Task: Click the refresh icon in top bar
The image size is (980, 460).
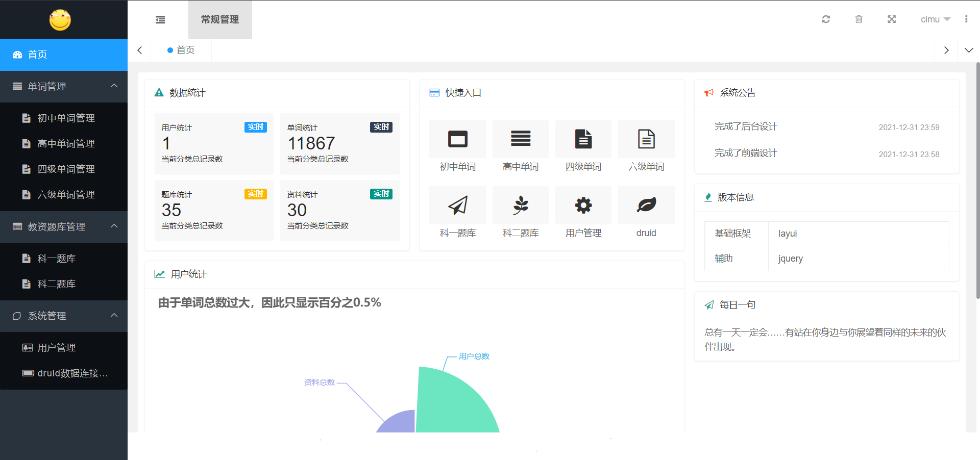Action: point(826,19)
